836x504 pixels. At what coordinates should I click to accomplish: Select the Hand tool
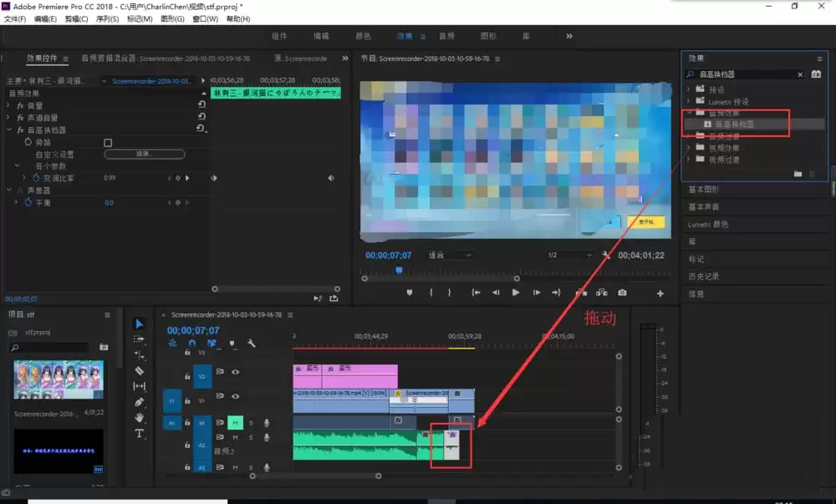point(139,417)
